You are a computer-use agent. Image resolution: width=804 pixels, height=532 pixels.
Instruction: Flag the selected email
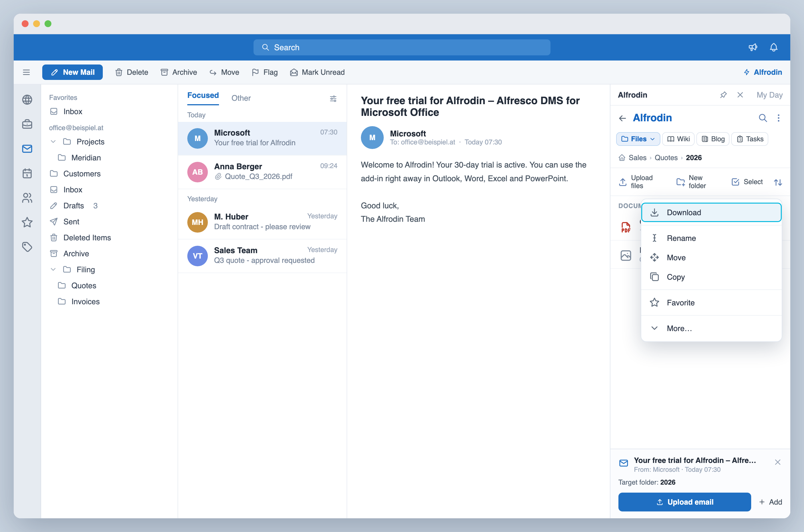[x=265, y=72]
